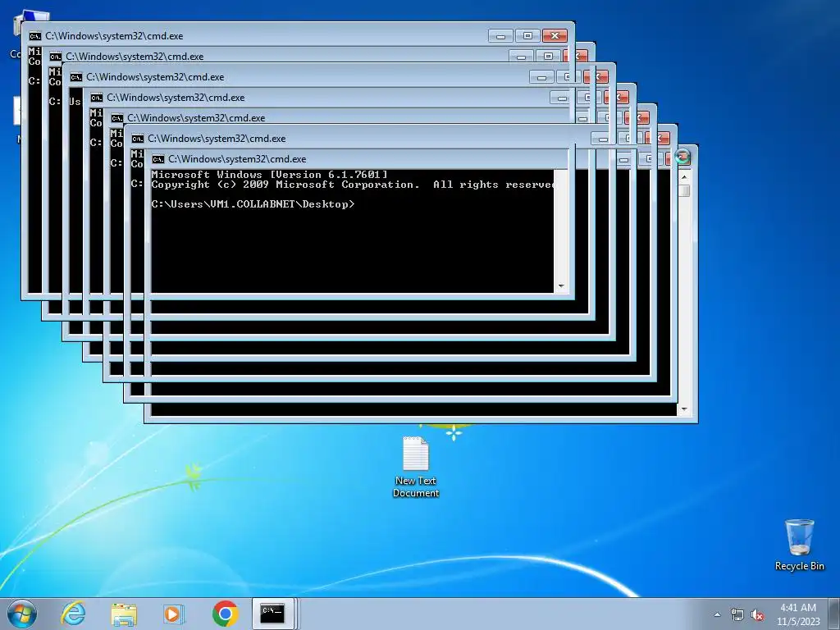Open system menu icon of lowest cmd window
840x630 pixels.
pos(158,159)
